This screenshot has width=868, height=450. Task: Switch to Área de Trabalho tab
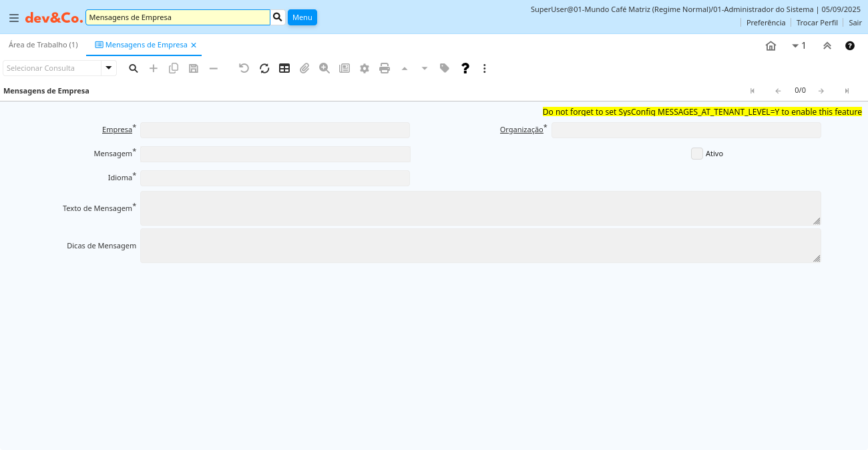tap(43, 45)
